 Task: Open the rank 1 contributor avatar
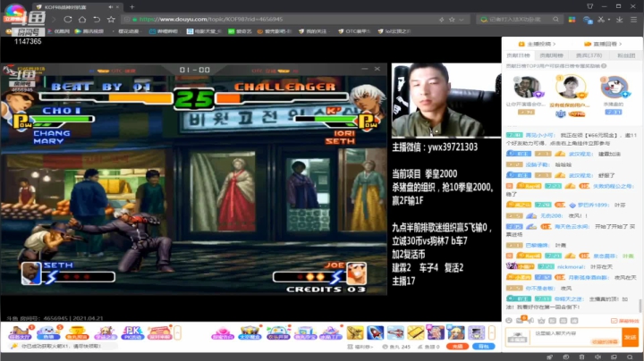571,87
